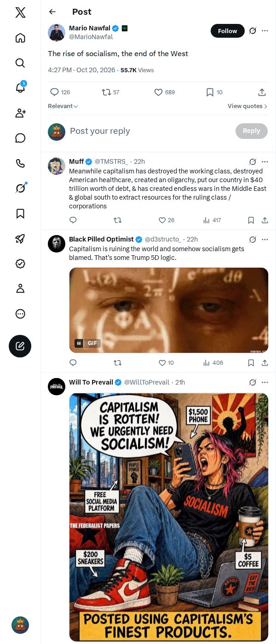Open the compose post button

20,346
